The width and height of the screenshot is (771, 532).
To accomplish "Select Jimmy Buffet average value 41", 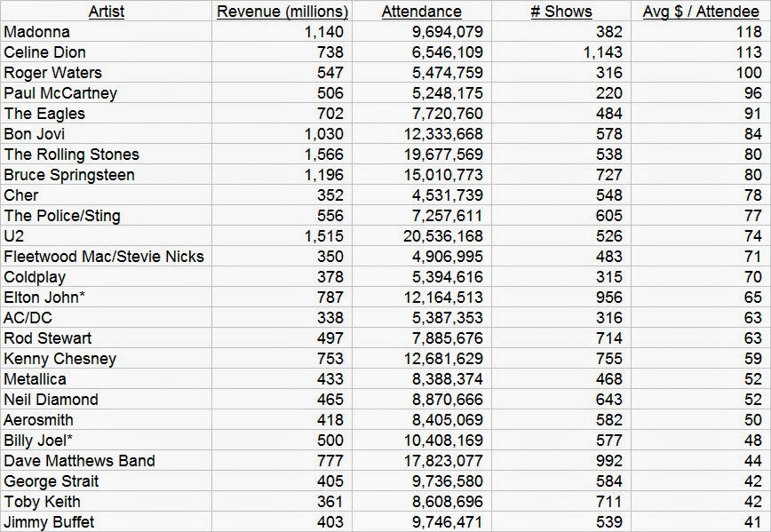I will [753, 522].
